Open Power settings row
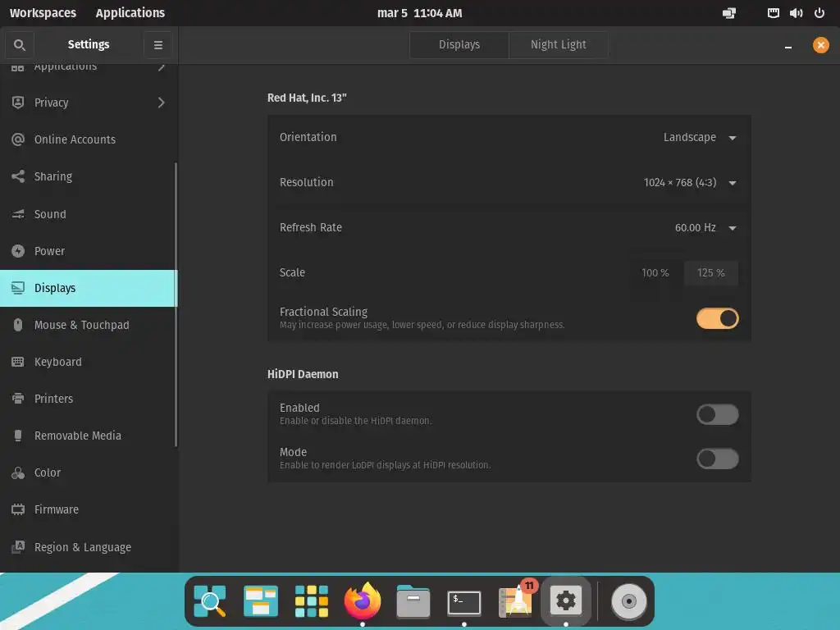This screenshot has height=630, width=840. click(x=89, y=251)
